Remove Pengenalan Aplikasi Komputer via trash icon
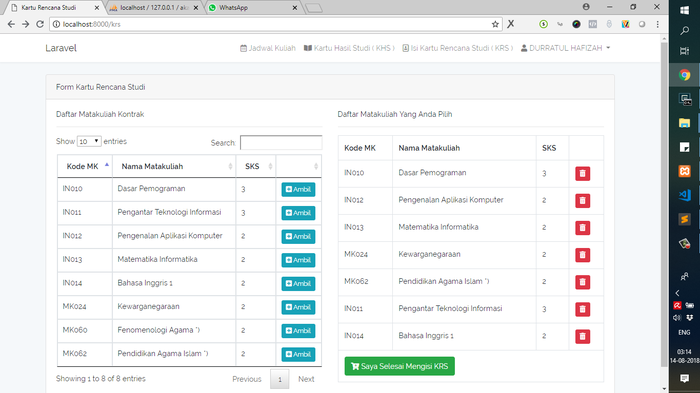700x393 pixels. pyautogui.click(x=583, y=201)
